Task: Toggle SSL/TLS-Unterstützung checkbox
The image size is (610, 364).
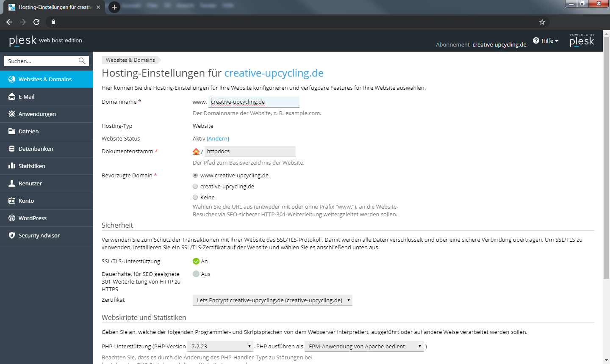Action: coord(196,261)
